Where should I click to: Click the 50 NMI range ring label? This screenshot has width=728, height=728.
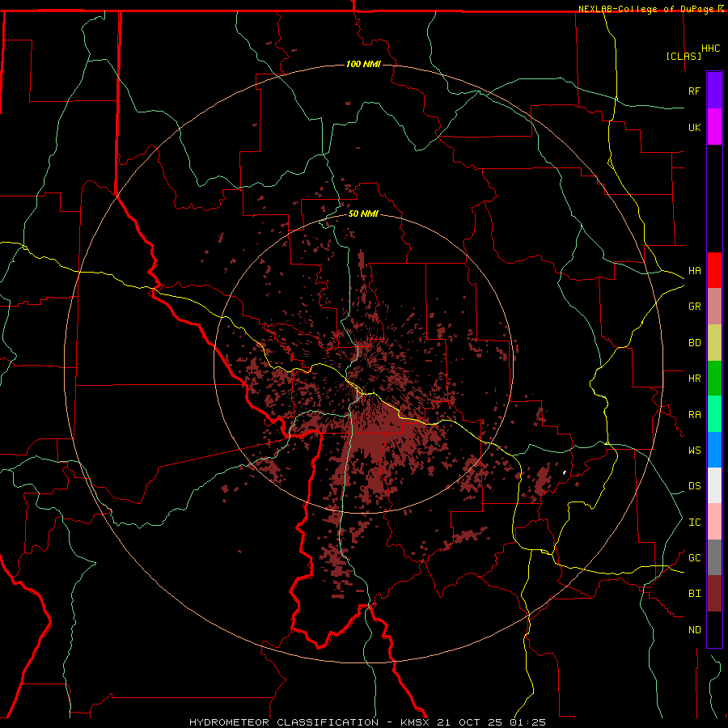[x=363, y=214]
